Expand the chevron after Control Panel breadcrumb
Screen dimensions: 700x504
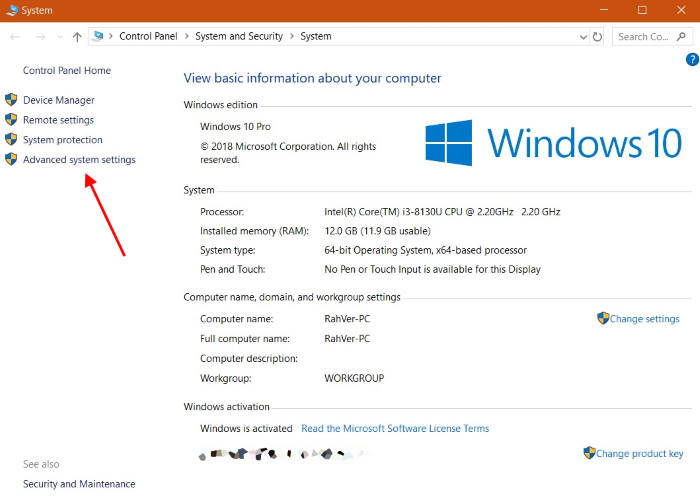[x=186, y=36]
